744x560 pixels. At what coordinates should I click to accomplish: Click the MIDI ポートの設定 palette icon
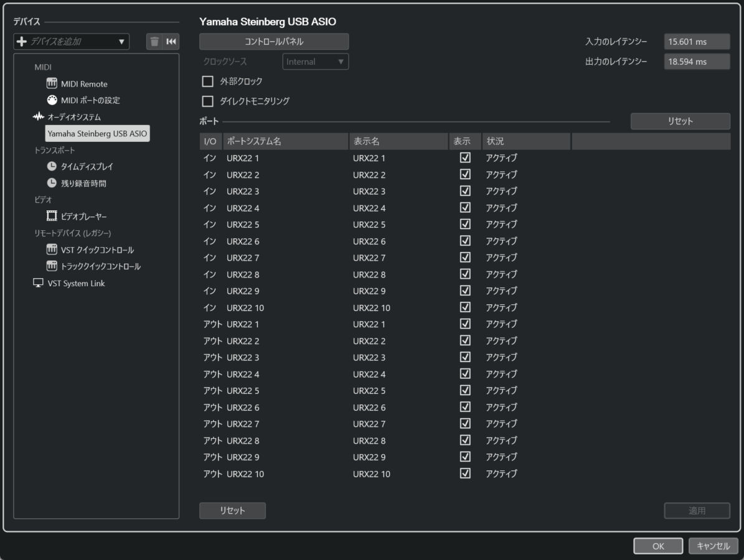tap(52, 100)
